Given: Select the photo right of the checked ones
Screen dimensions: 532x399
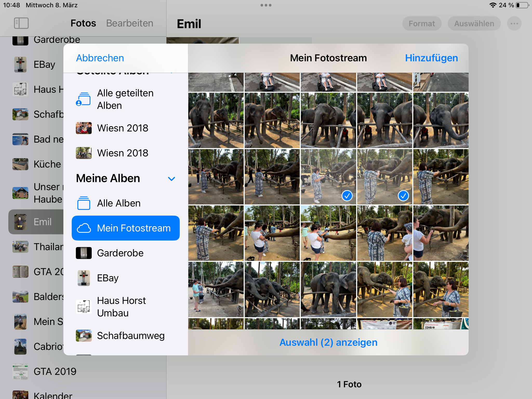Looking at the screenshot, I should coord(441,177).
